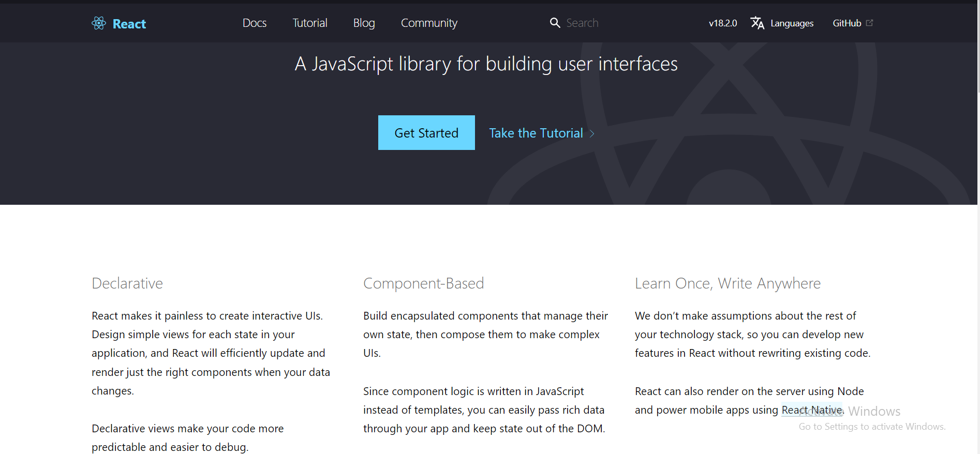Viewport: 980px width, 454px height.
Task: Click the Learn Once, Write Anywhere heading
Action: (x=728, y=283)
